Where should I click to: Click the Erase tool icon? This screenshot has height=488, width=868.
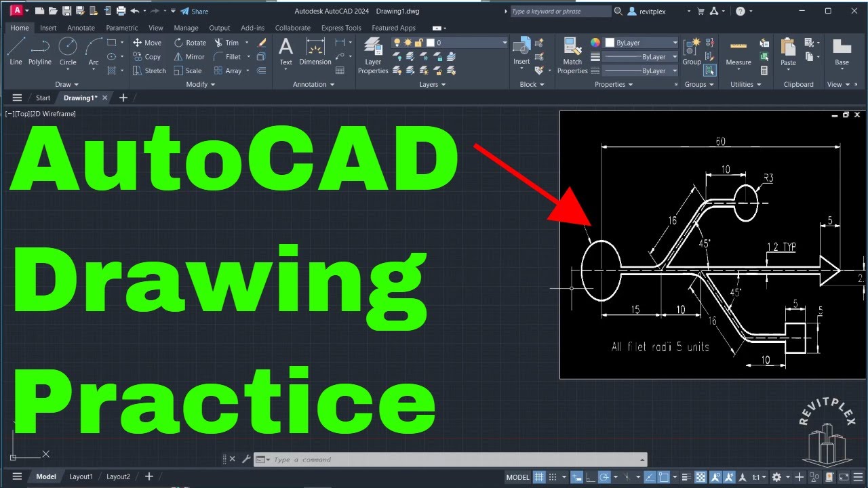[x=262, y=43]
